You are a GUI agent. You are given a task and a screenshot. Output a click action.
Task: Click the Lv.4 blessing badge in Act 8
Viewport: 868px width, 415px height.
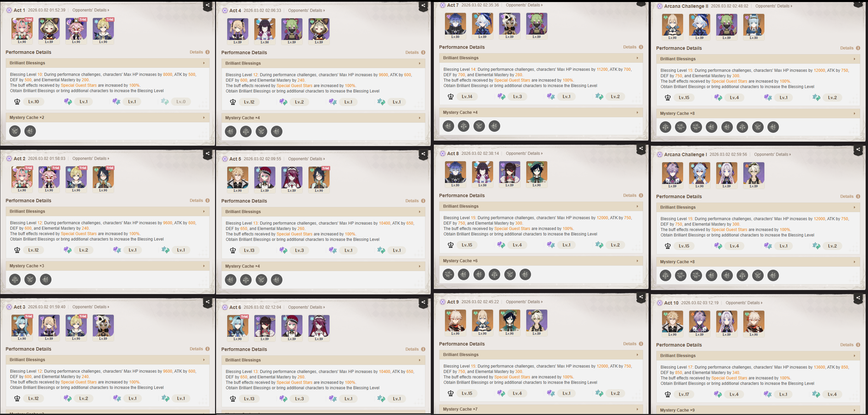click(517, 245)
